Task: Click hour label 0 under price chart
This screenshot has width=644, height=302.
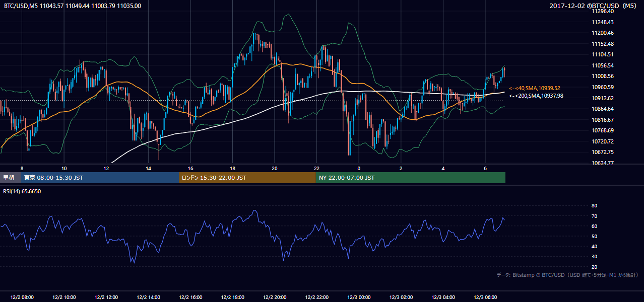Action: click(x=359, y=168)
